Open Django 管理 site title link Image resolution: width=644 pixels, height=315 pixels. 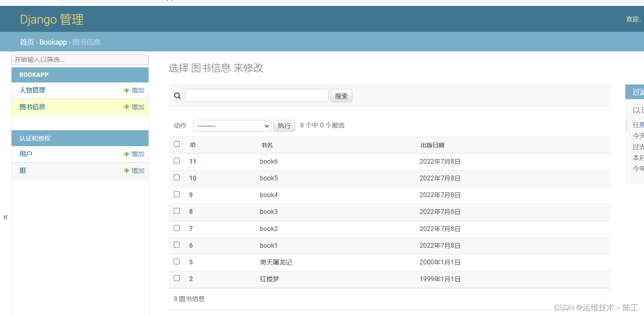pos(52,19)
